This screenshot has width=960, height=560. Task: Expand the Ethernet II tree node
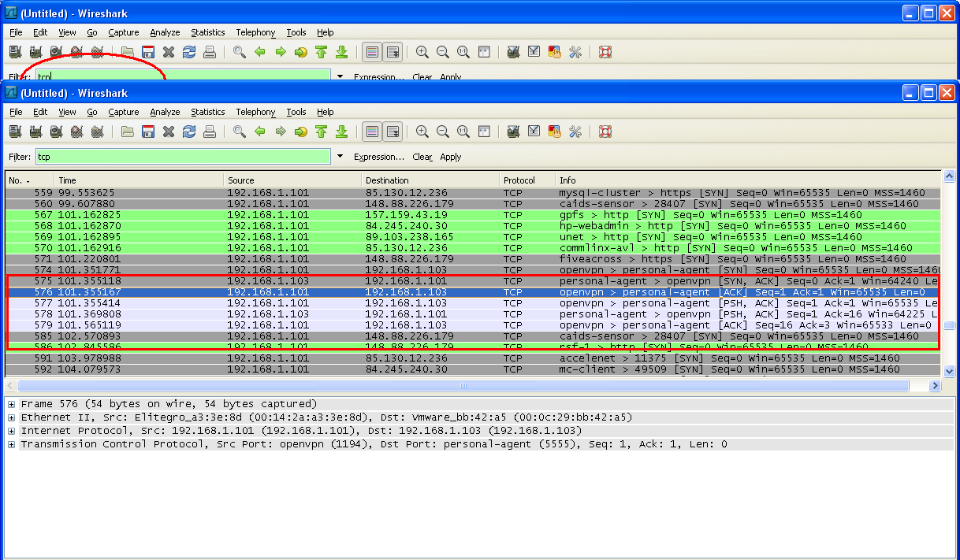click(x=11, y=417)
